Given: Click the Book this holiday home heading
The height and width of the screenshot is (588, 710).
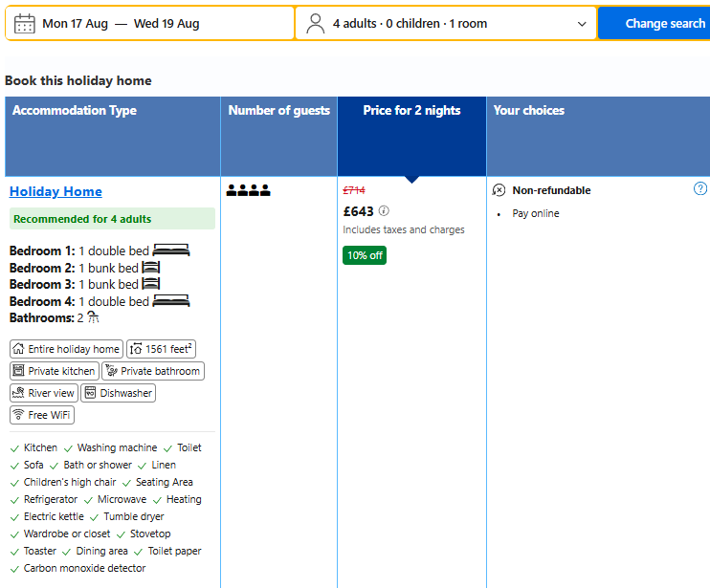Looking at the screenshot, I should pos(78,80).
